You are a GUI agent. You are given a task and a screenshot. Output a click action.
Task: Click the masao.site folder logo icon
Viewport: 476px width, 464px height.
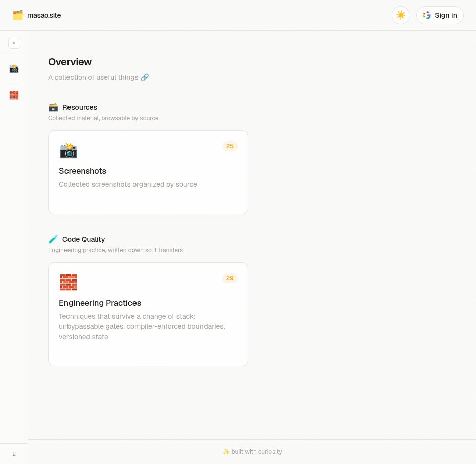(x=18, y=15)
